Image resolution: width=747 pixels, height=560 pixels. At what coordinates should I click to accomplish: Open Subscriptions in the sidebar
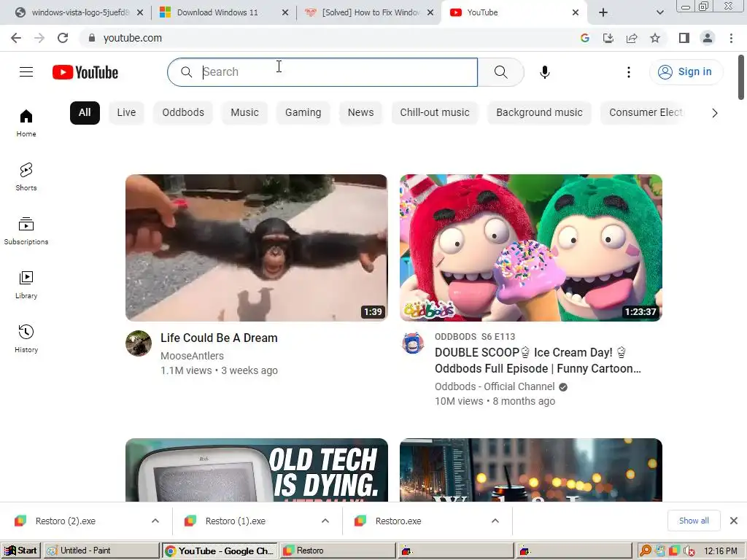pyautogui.click(x=26, y=230)
